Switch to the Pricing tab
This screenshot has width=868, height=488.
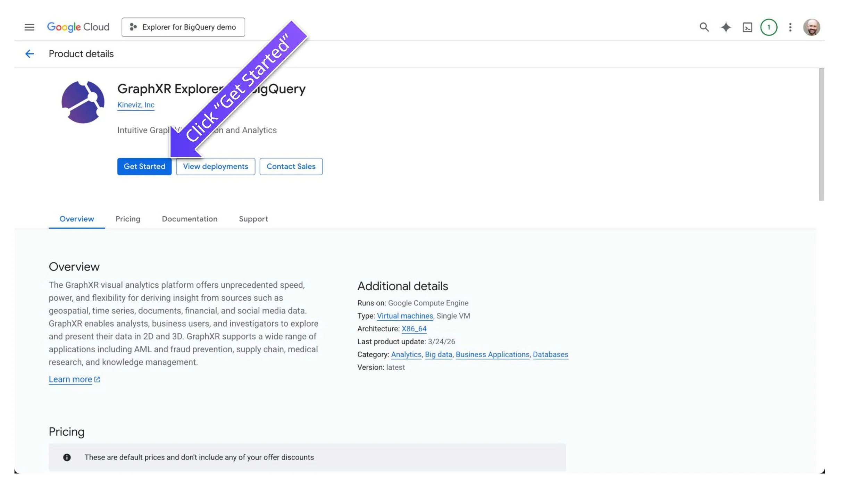[x=128, y=219]
